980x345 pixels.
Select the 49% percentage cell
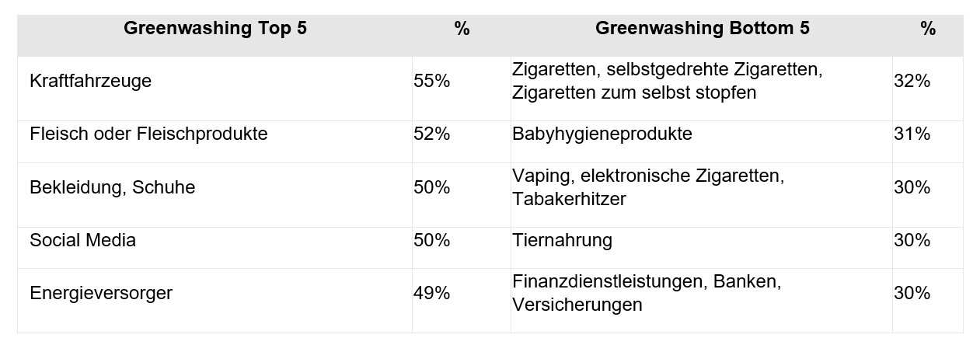pyautogui.click(x=432, y=293)
